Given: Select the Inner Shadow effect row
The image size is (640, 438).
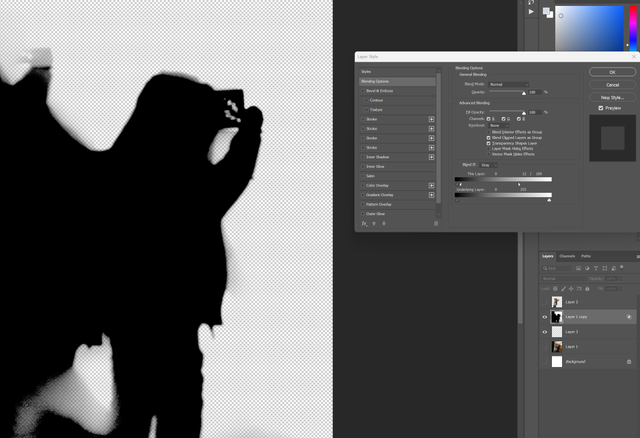Looking at the screenshot, I should pos(397,157).
